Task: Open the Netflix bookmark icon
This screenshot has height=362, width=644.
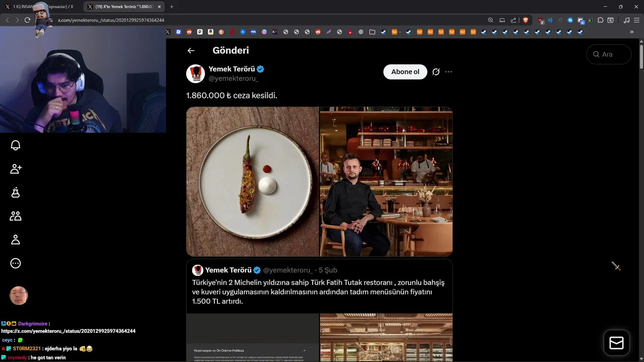Action: click(x=232, y=32)
